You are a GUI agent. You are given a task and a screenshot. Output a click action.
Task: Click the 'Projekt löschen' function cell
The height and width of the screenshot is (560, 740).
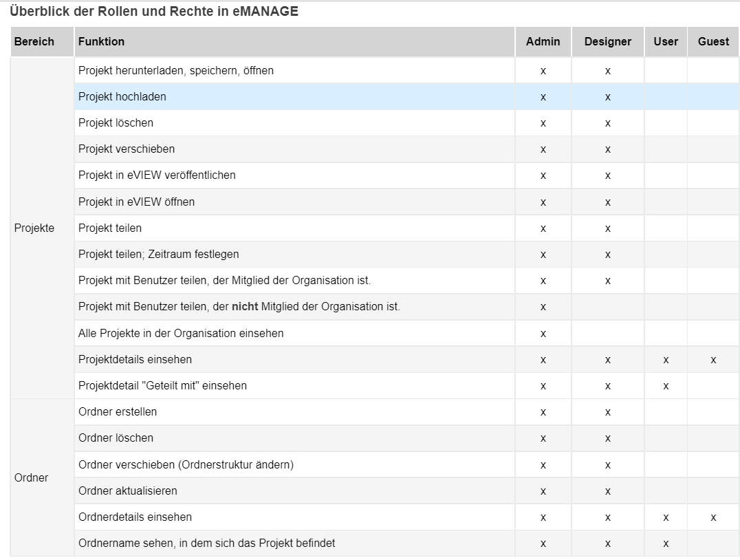pos(294,122)
